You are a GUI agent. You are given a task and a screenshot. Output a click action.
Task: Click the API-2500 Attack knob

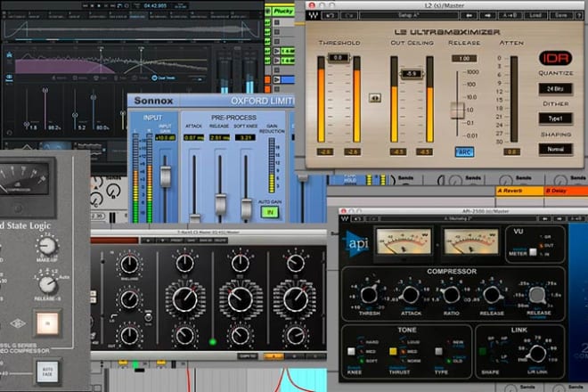[411, 295]
